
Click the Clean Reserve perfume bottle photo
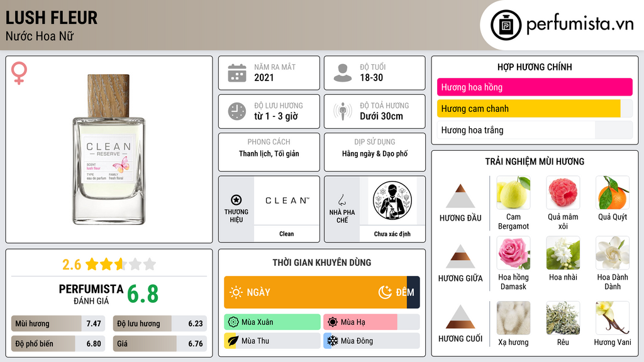click(x=109, y=150)
